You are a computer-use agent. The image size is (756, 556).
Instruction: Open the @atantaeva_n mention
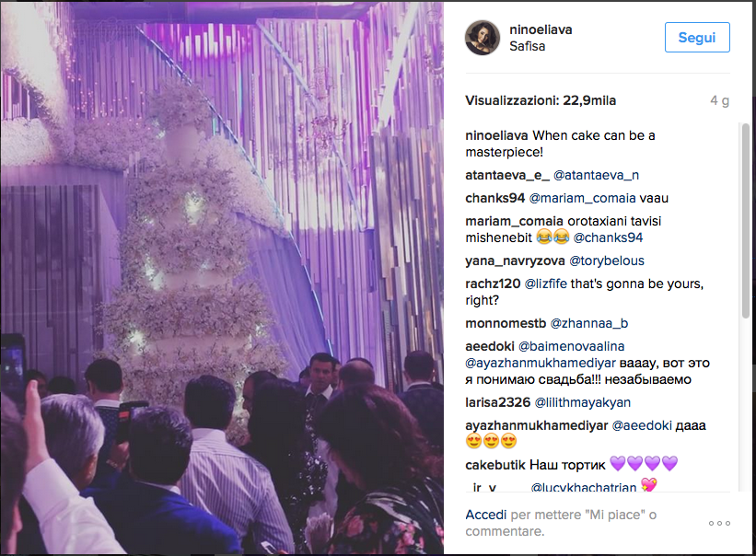pyautogui.click(x=596, y=176)
